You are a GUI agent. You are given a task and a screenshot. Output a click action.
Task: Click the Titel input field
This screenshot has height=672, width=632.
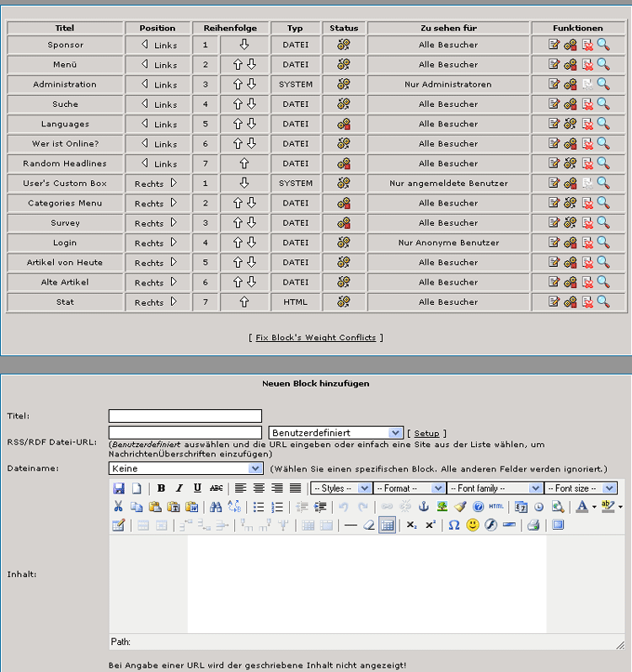coord(185,416)
